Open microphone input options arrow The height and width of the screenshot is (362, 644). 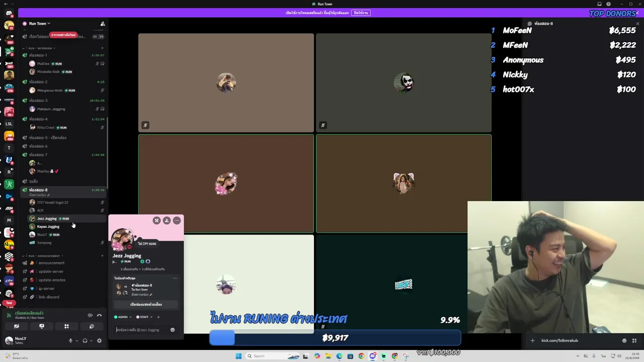point(76,341)
